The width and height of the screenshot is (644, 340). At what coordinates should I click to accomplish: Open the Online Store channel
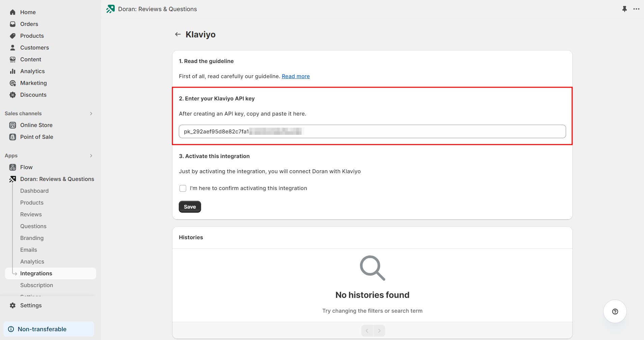36,125
